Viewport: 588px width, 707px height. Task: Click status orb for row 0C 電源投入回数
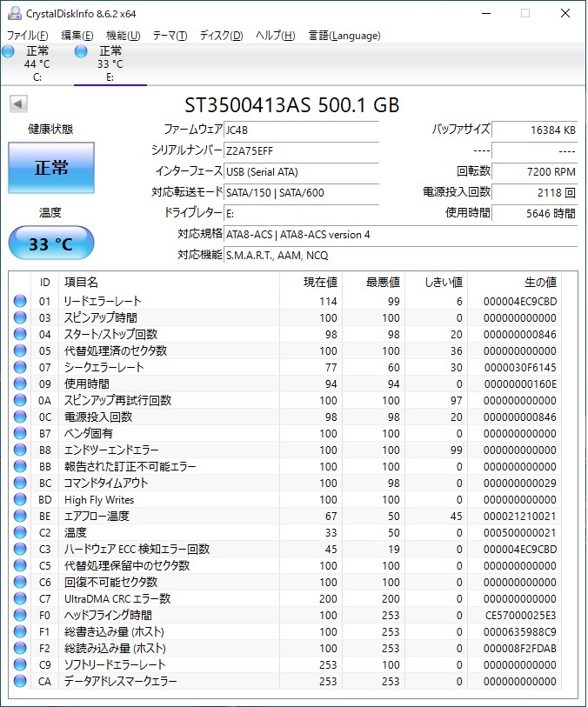pos(20,417)
